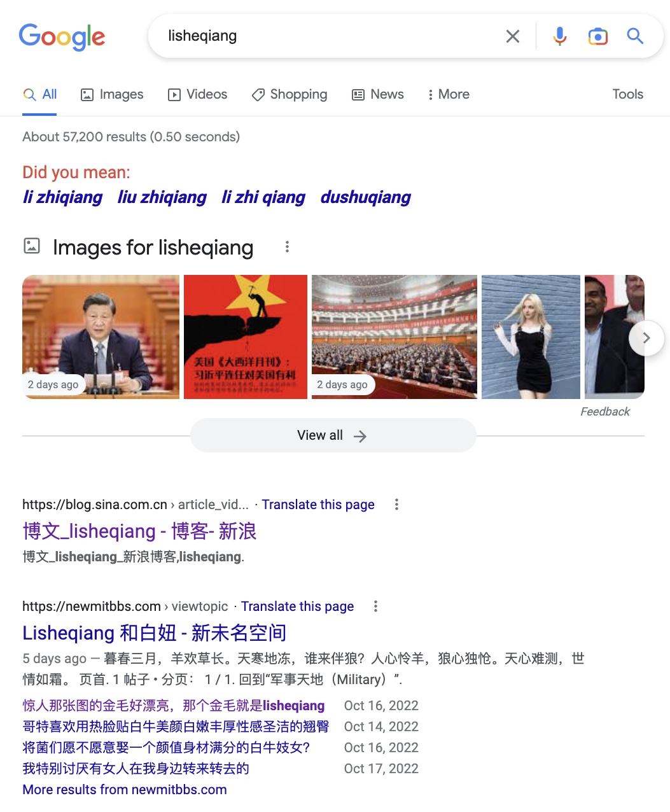Image resolution: width=670 pixels, height=812 pixels.
Task: Select suggestion 'li zhiqiang'
Action: [62, 197]
